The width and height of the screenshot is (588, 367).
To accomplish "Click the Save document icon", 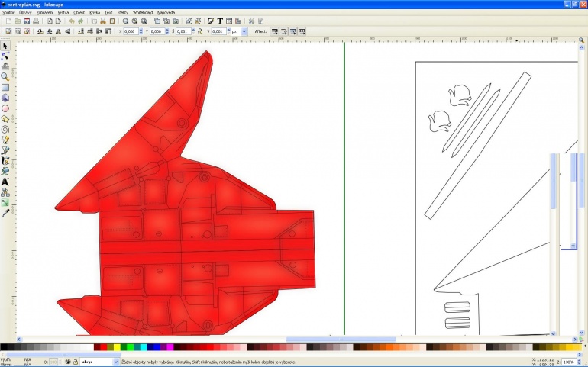I will tap(27, 21).
